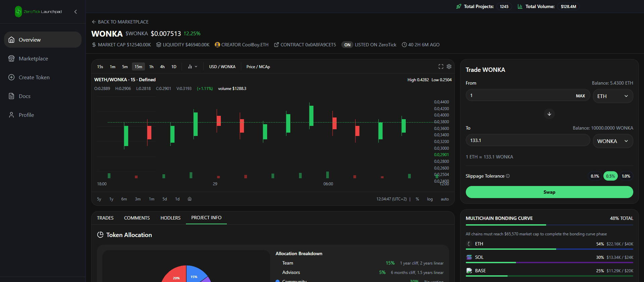Select 0.1% slippage tolerance
The width and height of the screenshot is (644, 282).
595,176
